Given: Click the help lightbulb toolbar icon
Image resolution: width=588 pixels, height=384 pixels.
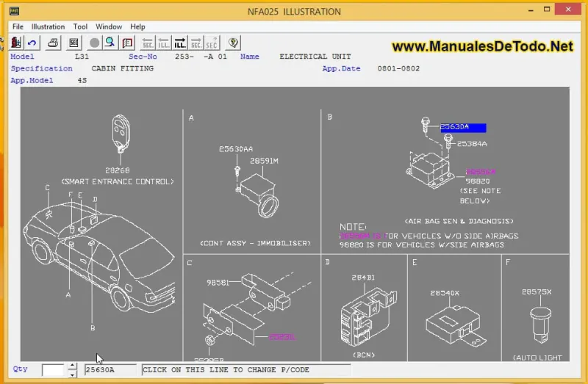Looking at the screenshot, I should (233, 43).
